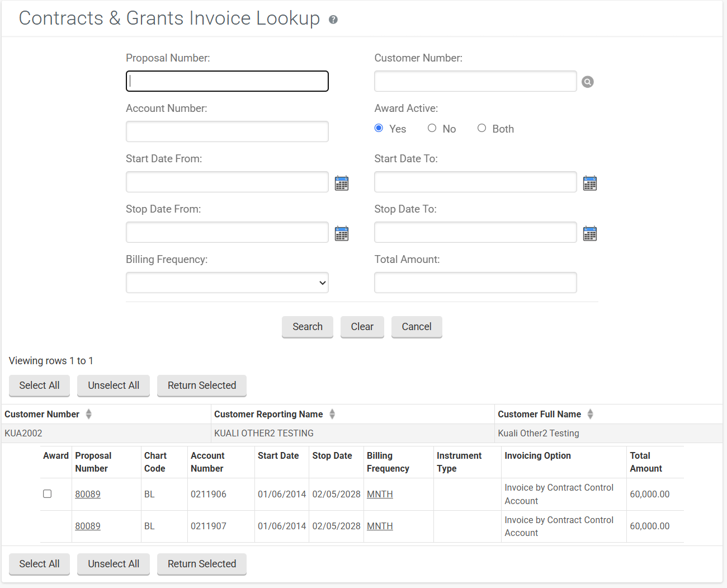Click the help icon beside page title

tap(333, 20)
